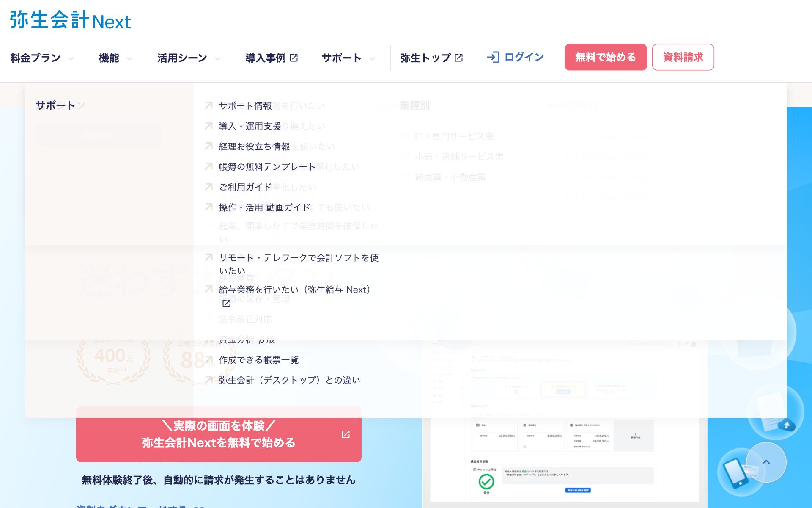Click external link icon under 給与業務を行いたい
Screen dimensions: 812x508
pyautogui.click(x=227, y=304)
